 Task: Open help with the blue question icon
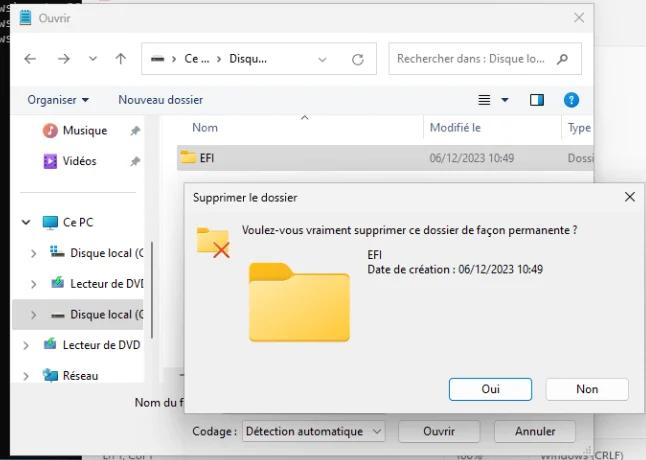tap(571, 100)
